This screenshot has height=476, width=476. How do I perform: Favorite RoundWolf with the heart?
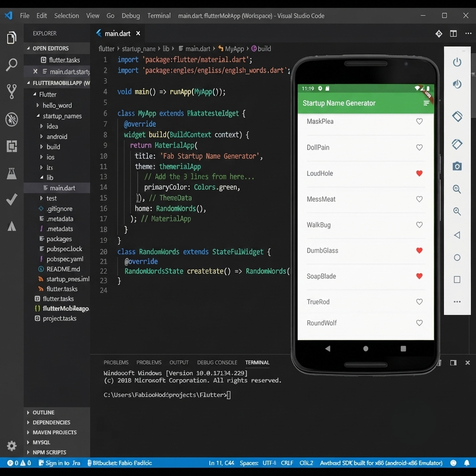[419, 323]
